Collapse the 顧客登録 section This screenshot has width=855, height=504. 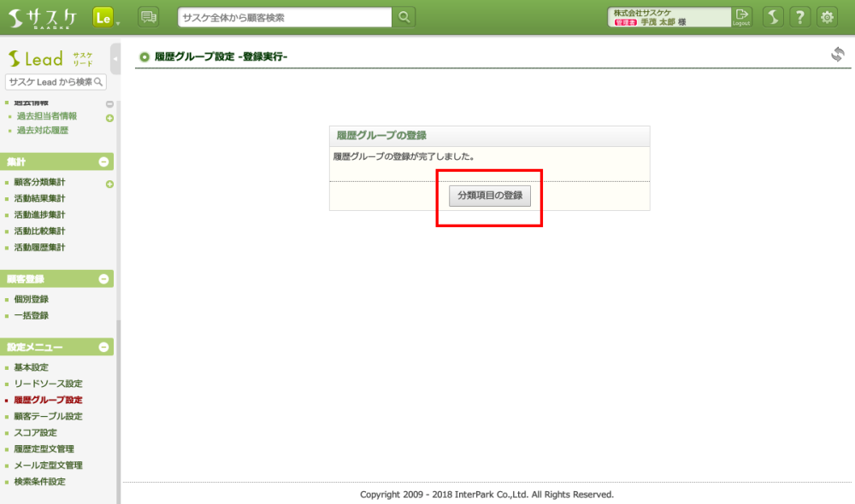coord(104,278)
